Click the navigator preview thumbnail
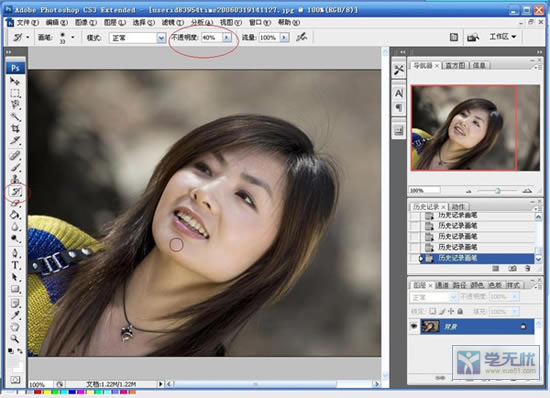 475,128
